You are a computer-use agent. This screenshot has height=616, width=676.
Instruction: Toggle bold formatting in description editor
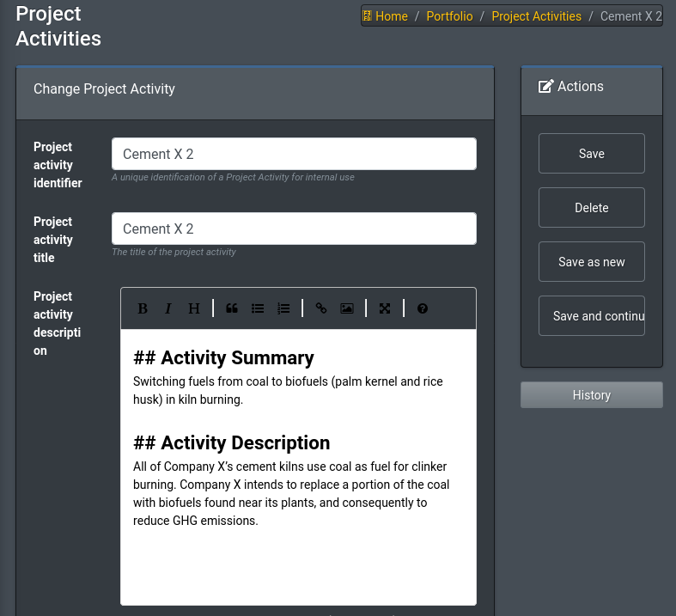coord(143,308)
